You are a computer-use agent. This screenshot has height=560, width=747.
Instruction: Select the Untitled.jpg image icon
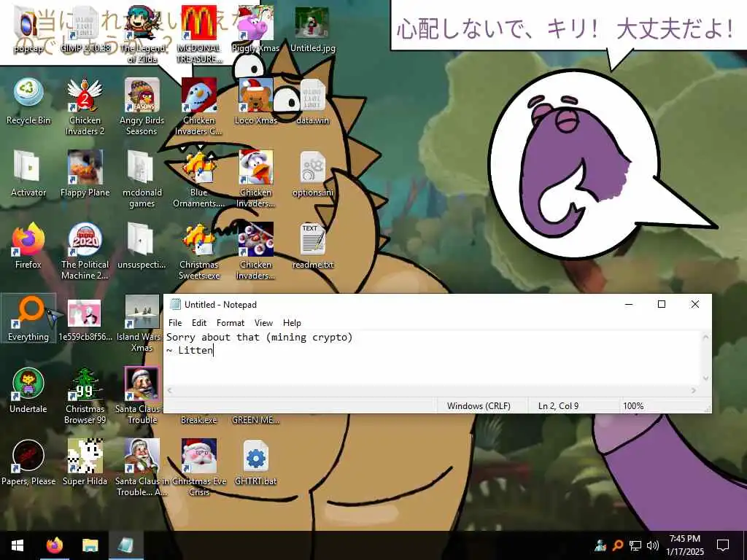(x=312, y=29)
